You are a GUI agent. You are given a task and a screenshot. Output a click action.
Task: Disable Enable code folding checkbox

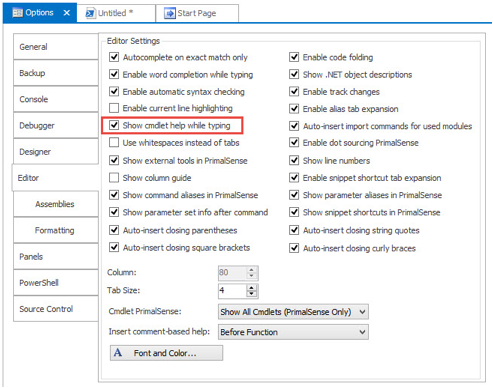(x=294, y=57)
